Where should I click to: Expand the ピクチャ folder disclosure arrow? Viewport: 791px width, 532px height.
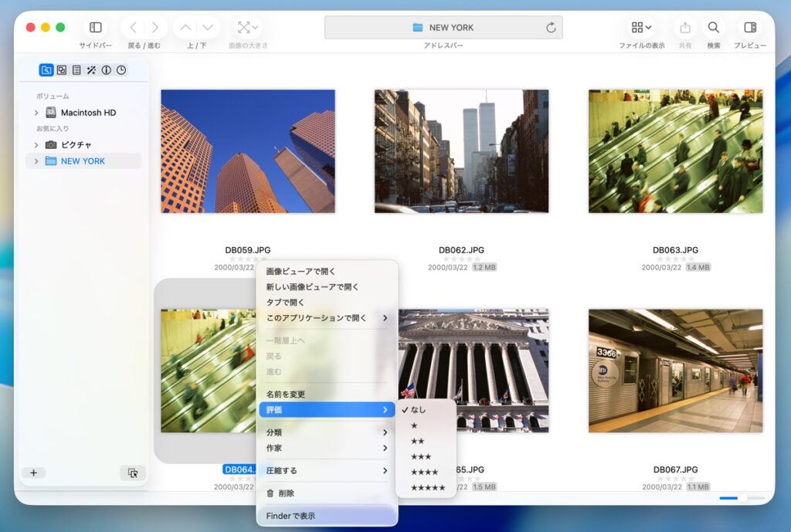pyautogui.click(x=36, y=145)
